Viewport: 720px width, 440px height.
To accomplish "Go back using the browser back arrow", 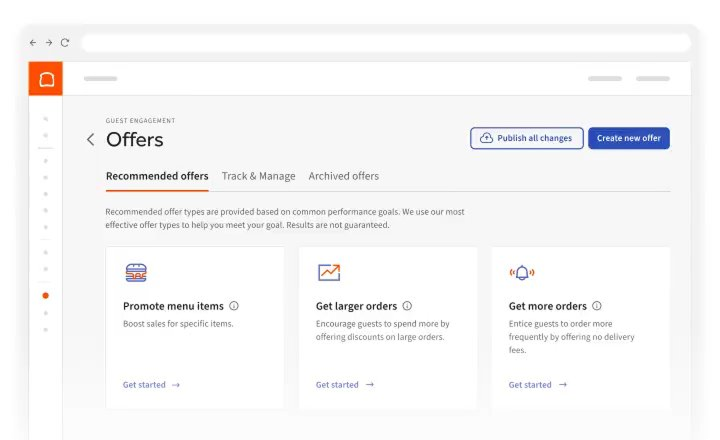I will coord(33,43).
